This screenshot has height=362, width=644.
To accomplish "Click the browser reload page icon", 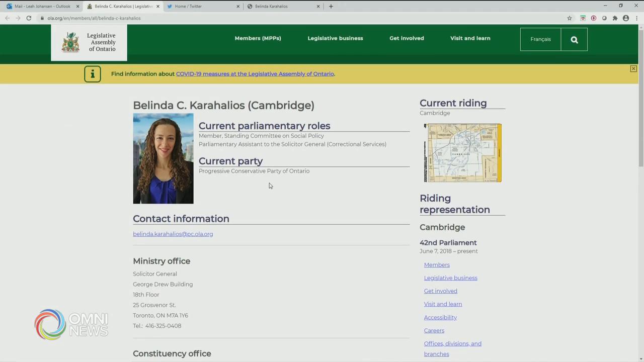I will tap(29, 18).
